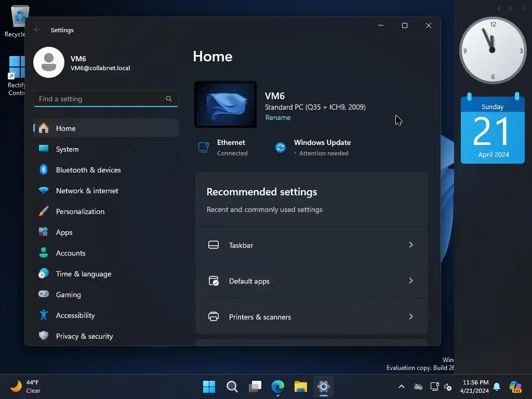Select Personalization label in sidebar

click(80, 211)
